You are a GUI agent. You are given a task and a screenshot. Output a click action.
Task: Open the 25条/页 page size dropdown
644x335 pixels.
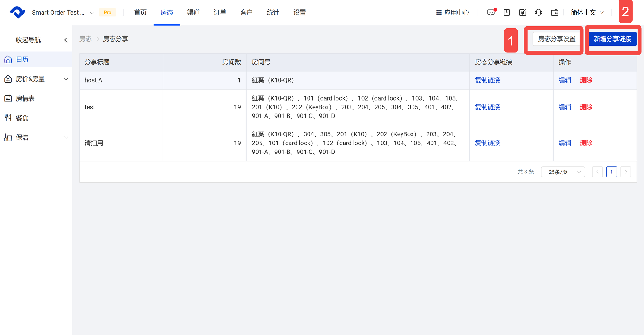point(563,172)
